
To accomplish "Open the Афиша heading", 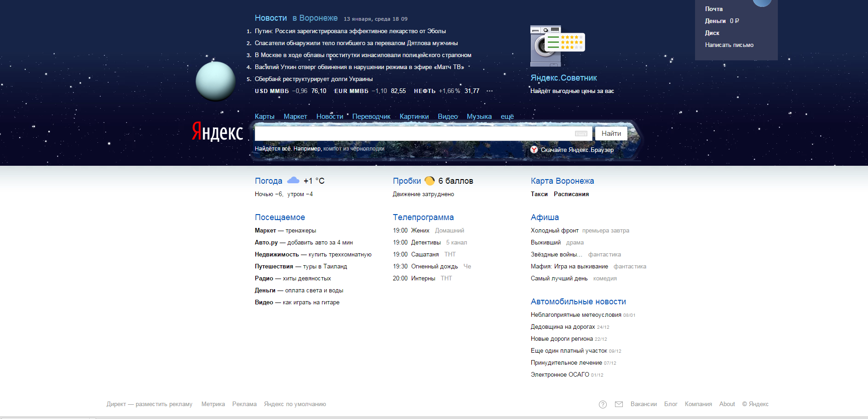I will 545,217.
